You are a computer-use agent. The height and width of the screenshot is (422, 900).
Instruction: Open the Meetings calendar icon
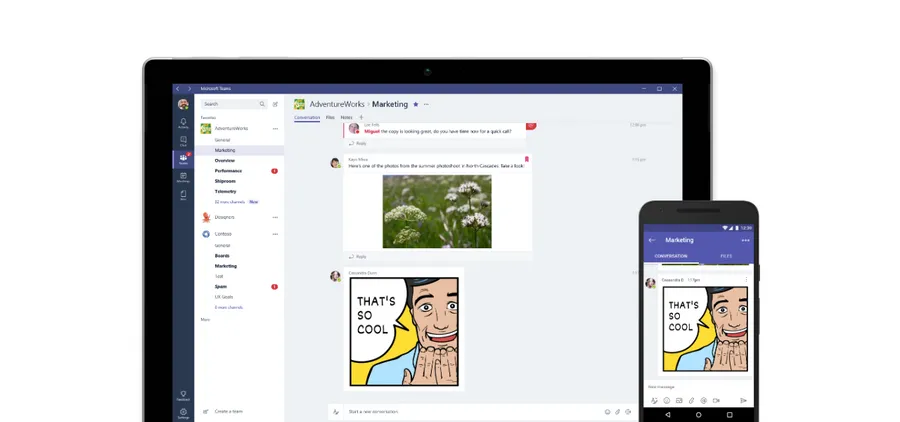[183, 177]
